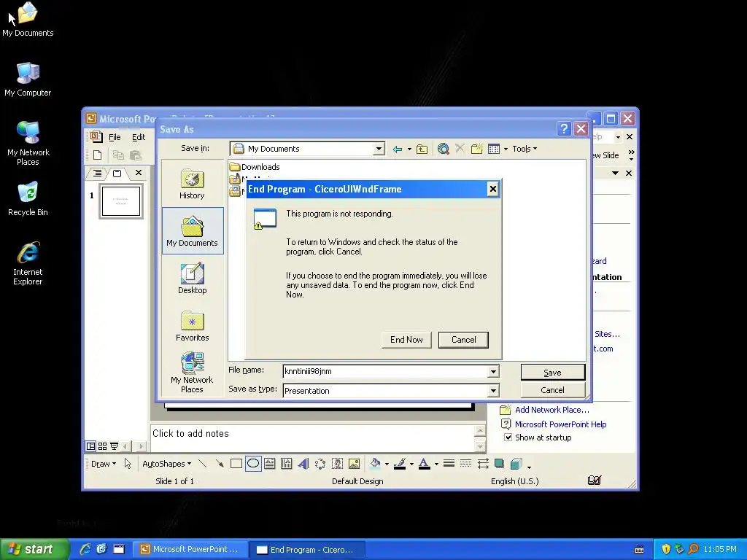Select the Oval drawing tool
The width and height of the screenshot is (747, 560).
tap(253, 463)
